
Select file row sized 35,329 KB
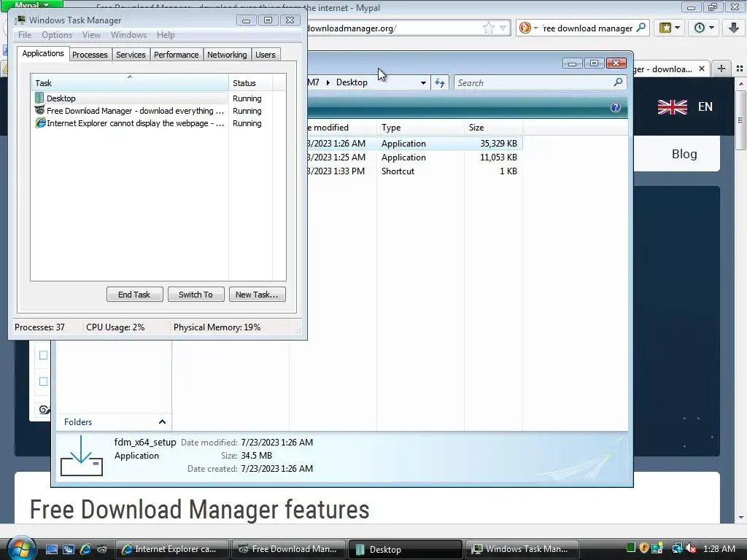coord(414,144)
